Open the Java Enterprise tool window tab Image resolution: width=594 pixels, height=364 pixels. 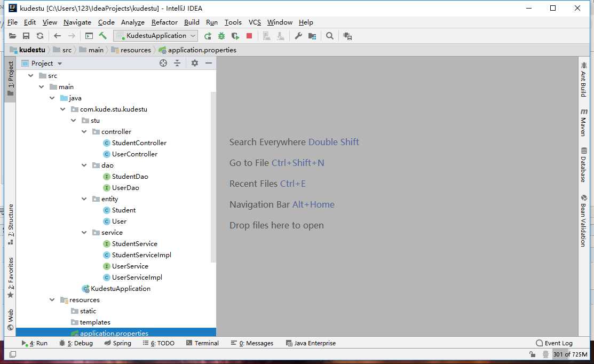(311, 343)
